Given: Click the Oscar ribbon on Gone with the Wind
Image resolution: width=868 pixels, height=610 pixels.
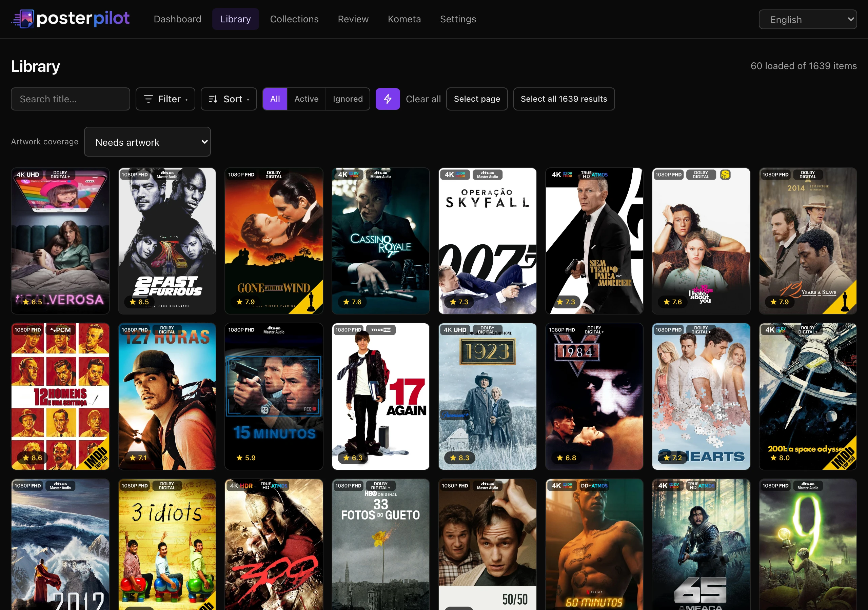Looking at the screenshot, I should [x=307, y=298].
